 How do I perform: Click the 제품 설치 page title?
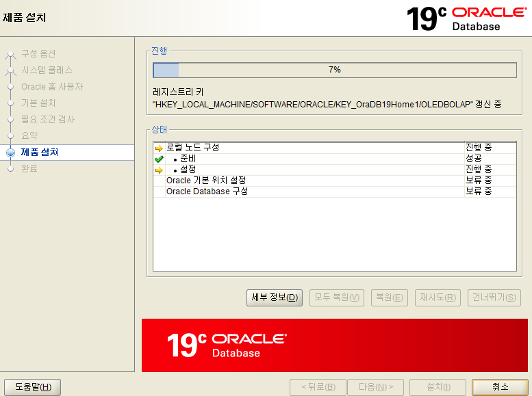(24, 18)
